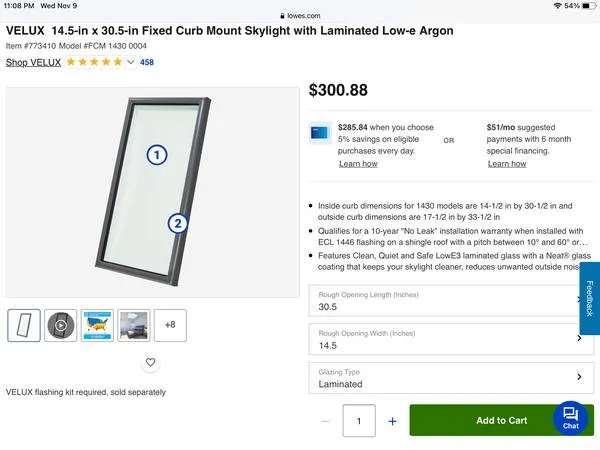
Task: Show the +8 more images
Action: click(x=170, y=325)
